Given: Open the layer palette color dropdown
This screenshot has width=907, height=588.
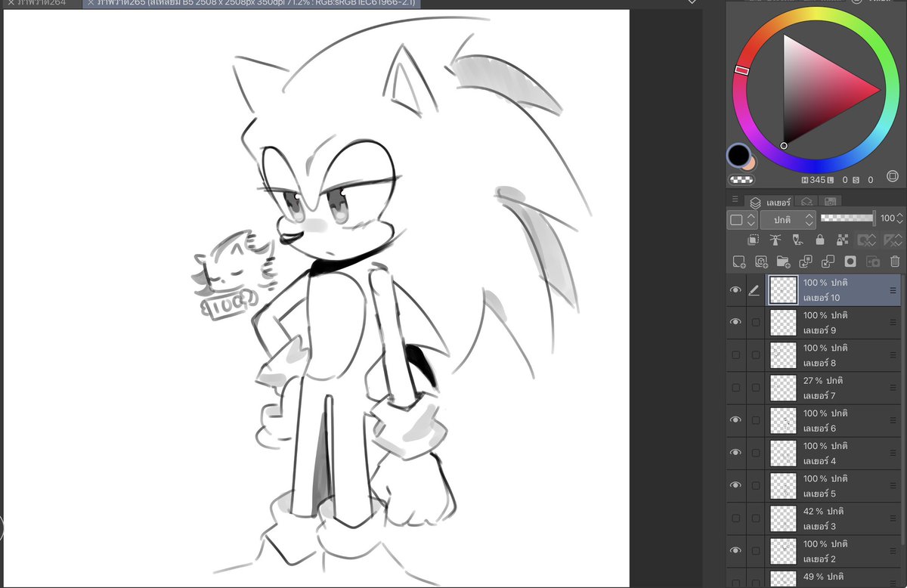Looking at the screenshot, I should [741, 219].
